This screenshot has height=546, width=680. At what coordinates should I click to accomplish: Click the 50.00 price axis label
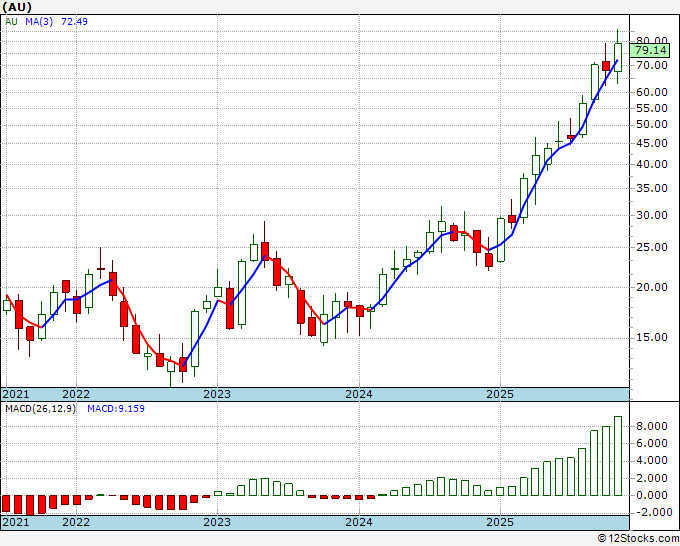coord(651,124)
